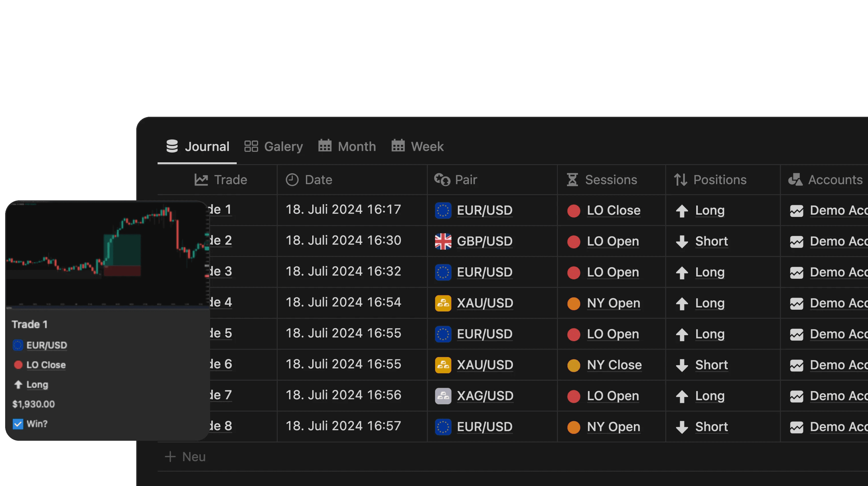Image resolution: width=868 pixels, height=486 pixels.
Task: Open the Galery view tab
Action: [x=274, y=147]
